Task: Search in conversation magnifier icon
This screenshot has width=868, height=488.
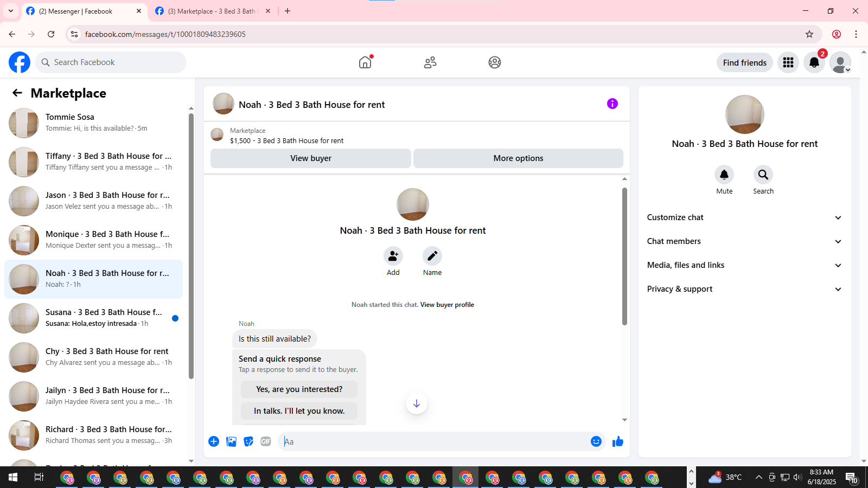Action: (x=763, y=175)
